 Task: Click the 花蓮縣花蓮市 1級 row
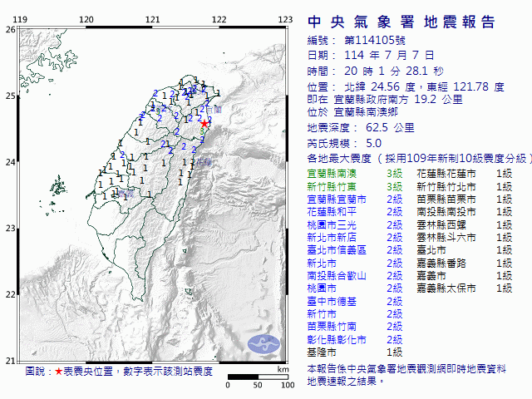pos(464,174)
